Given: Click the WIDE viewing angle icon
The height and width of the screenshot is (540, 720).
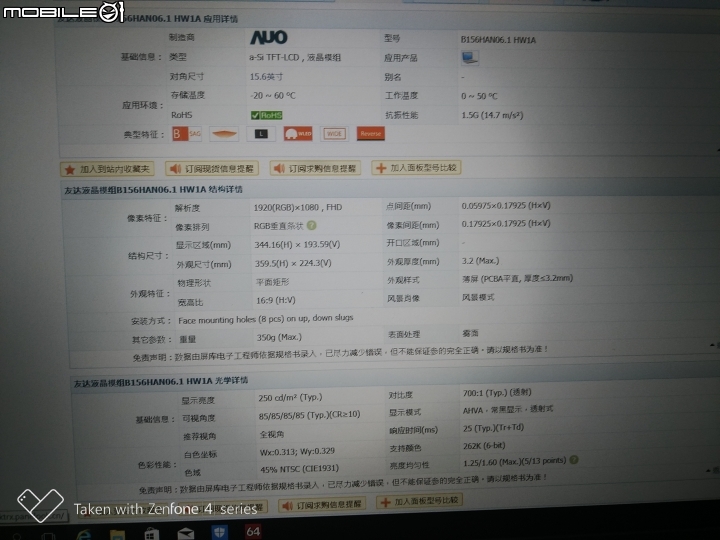Looking at the screenshot, I should pos(334,134).
